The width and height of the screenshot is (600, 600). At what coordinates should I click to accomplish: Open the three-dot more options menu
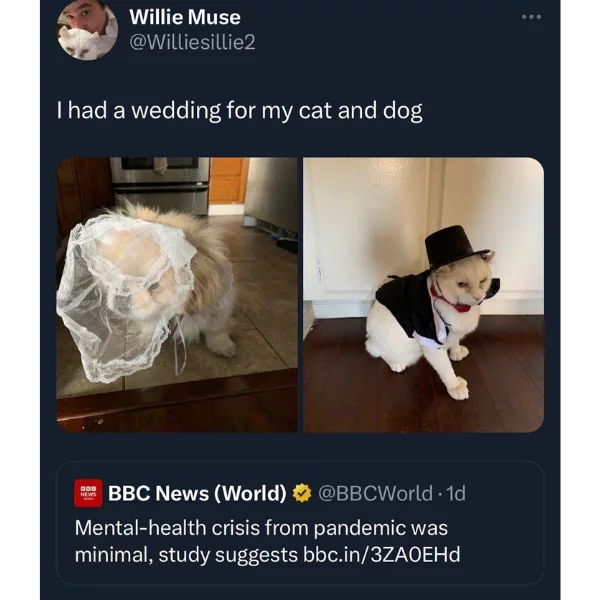(x=531, y=17)
